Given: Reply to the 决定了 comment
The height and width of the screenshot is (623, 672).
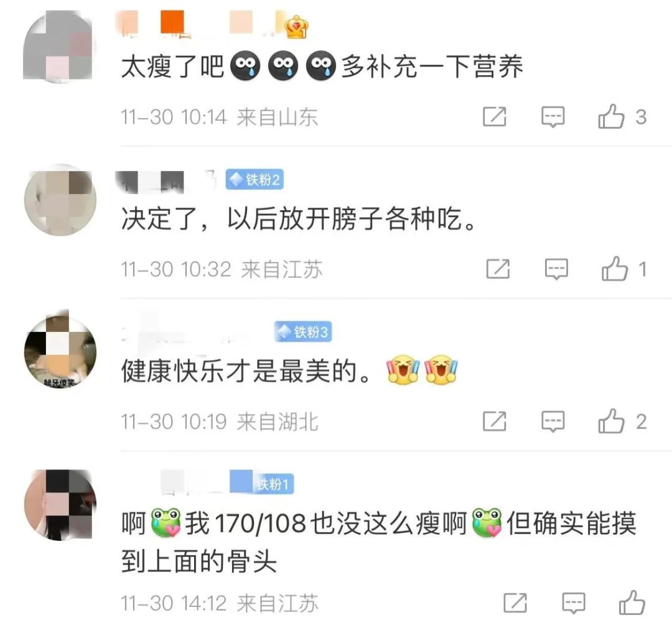Looking at the screenshot, I should (556, 269).
